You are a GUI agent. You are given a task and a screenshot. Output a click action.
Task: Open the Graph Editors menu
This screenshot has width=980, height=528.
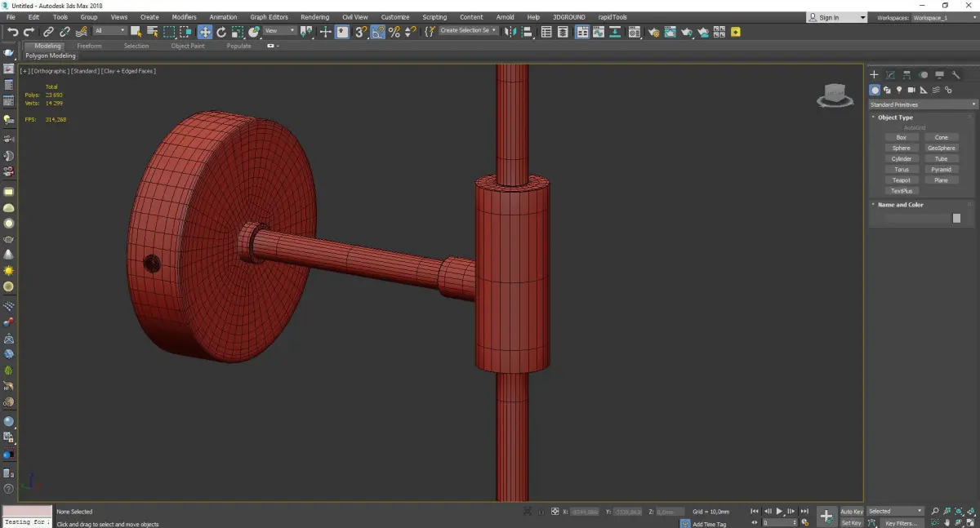click(269, 17)
